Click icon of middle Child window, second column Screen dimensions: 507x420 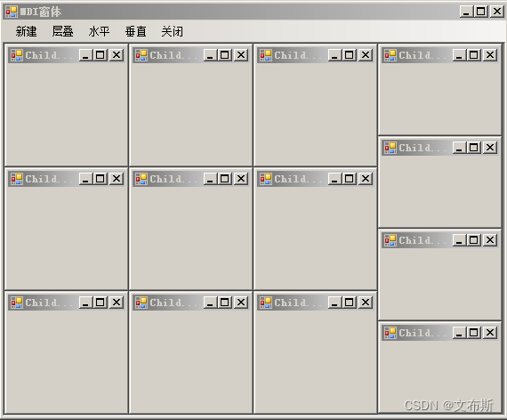141,179
